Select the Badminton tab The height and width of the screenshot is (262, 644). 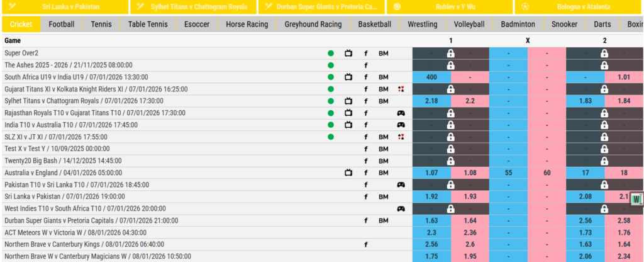(518, 25)
